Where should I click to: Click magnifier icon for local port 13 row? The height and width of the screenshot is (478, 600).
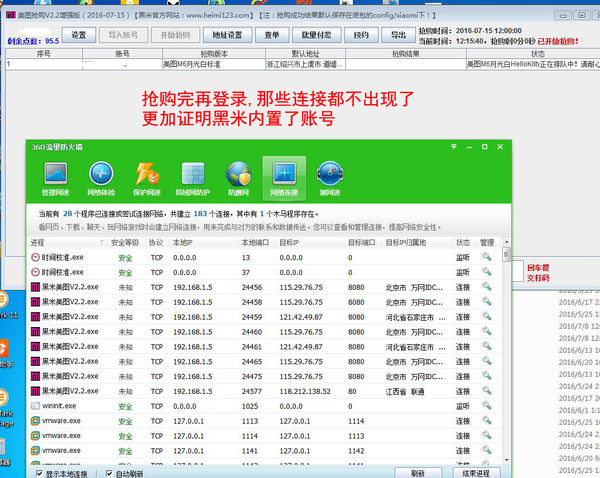pyautogui.click(x=487, y=257)
